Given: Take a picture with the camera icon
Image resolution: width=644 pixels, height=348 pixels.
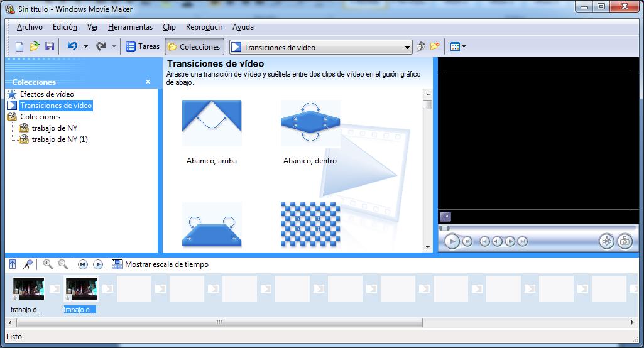Looking at the screenshot, I should pos(625,241).
